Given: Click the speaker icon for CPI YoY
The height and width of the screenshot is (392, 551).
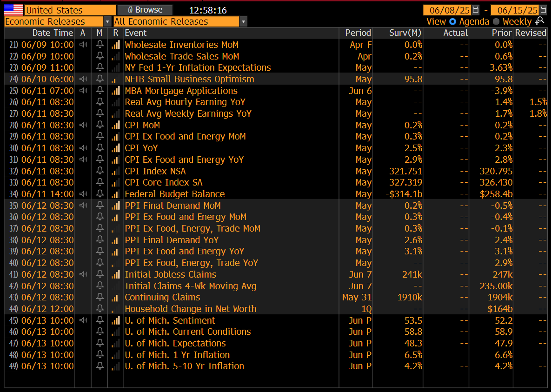Looking at the screenshot, I should (x=83, y=148).
